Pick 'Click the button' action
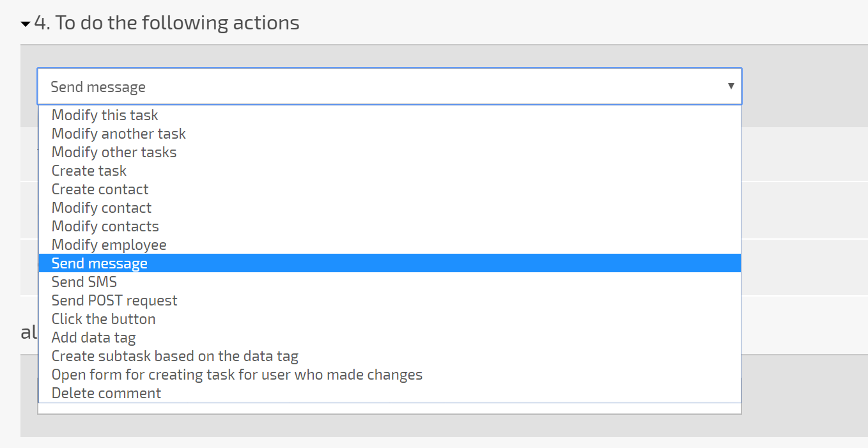868x448 pixels. (389, 319)
